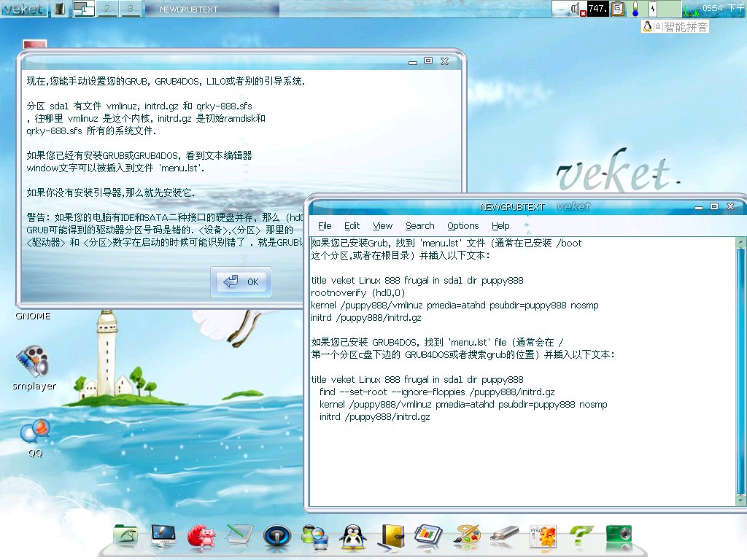
Task: Click the NEWGRUBTEXT editor vertical scrollbar
Action: [741, 371]
